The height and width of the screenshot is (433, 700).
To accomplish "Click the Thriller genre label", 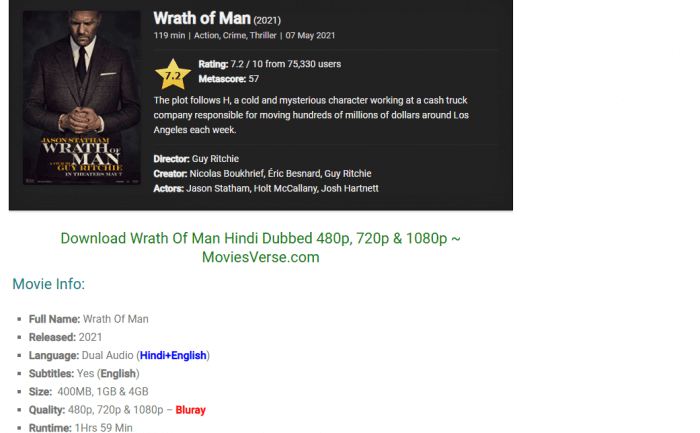I will coord(263,36).
